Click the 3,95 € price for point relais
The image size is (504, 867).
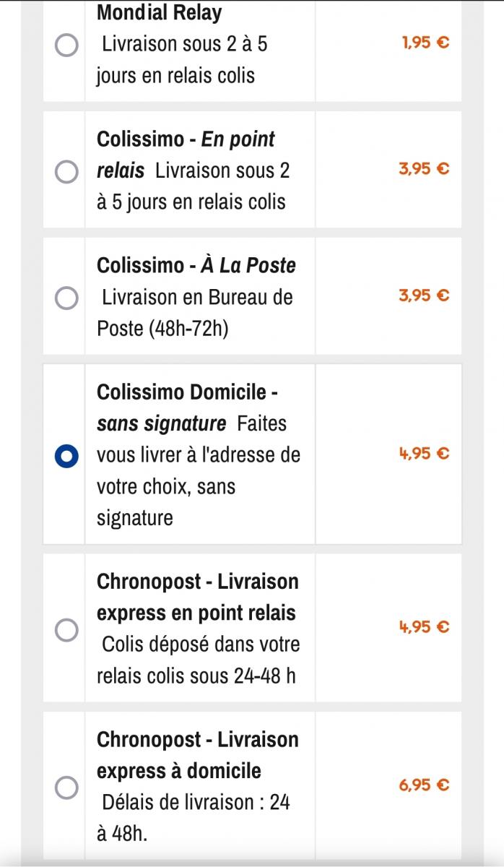pyautogui.click(x=424, y=169)
